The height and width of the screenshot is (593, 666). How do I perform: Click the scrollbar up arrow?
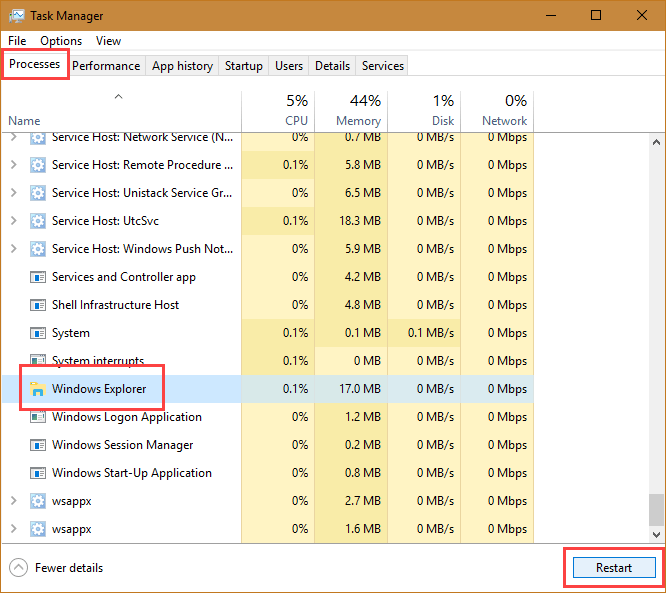657,142
